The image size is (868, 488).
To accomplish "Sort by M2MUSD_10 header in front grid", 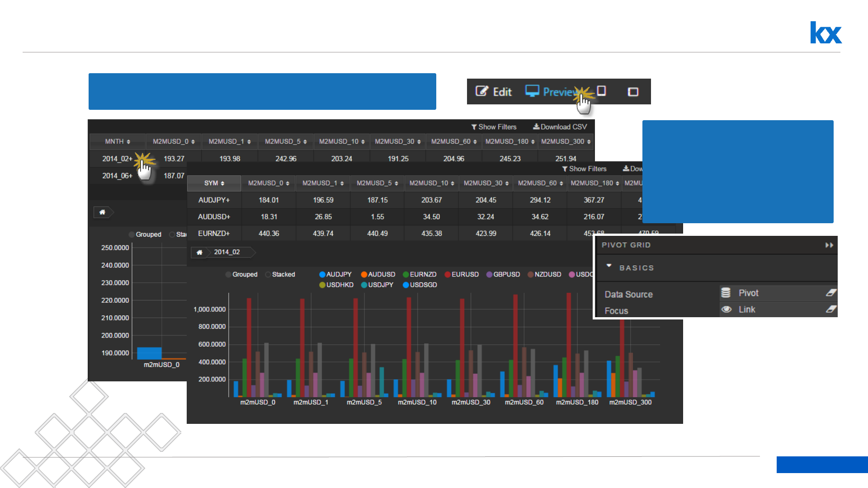I will coord(431,183).
